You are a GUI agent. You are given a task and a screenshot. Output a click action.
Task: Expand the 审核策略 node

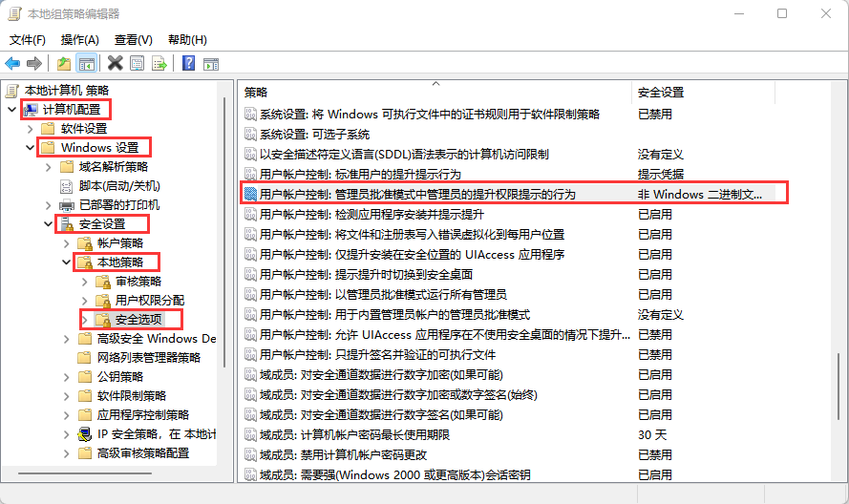point(84,282)
